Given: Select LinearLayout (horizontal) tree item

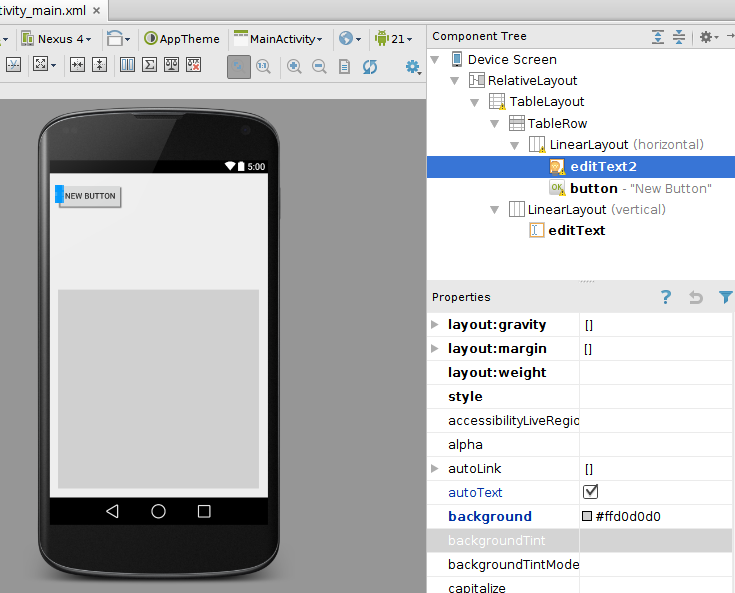Looking at the screenshot, I should coord(626,144).
